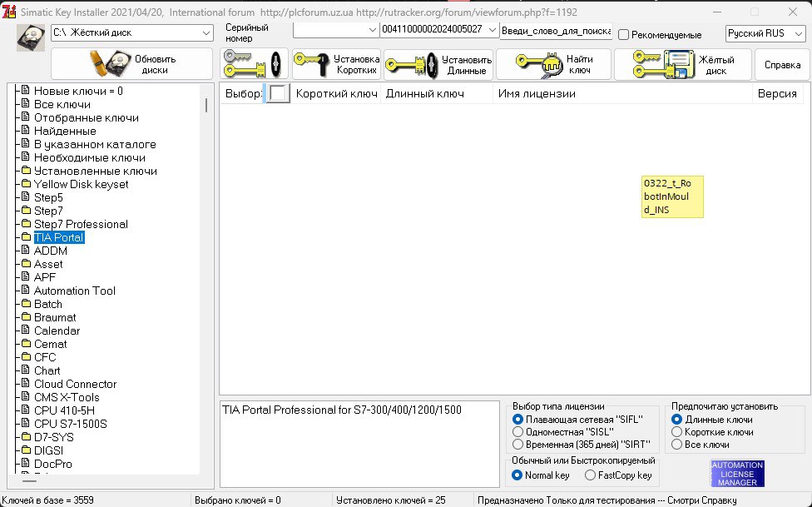Open Установленные ключи folder

96,171
